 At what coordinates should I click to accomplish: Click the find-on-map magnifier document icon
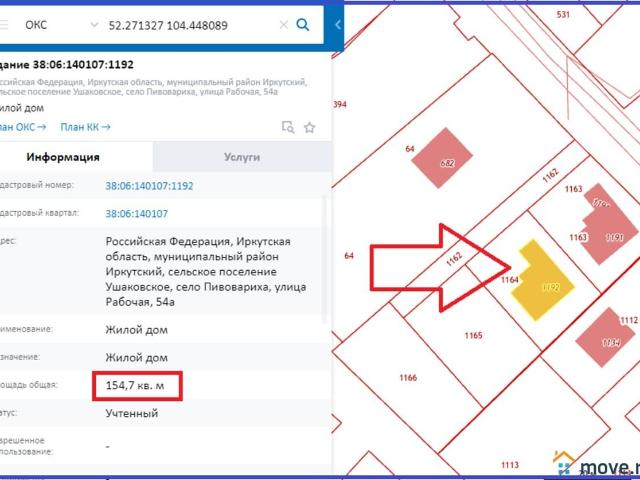point(288,127)
